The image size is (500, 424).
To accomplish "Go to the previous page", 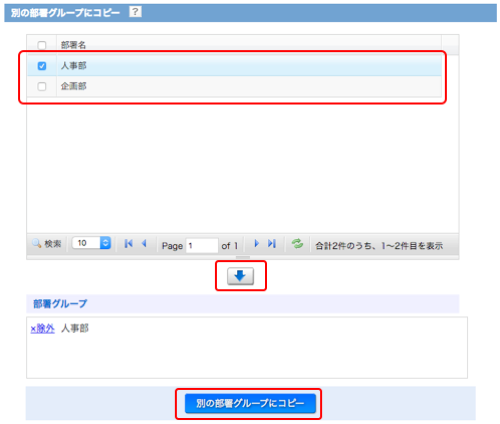I will click(144, 244).
